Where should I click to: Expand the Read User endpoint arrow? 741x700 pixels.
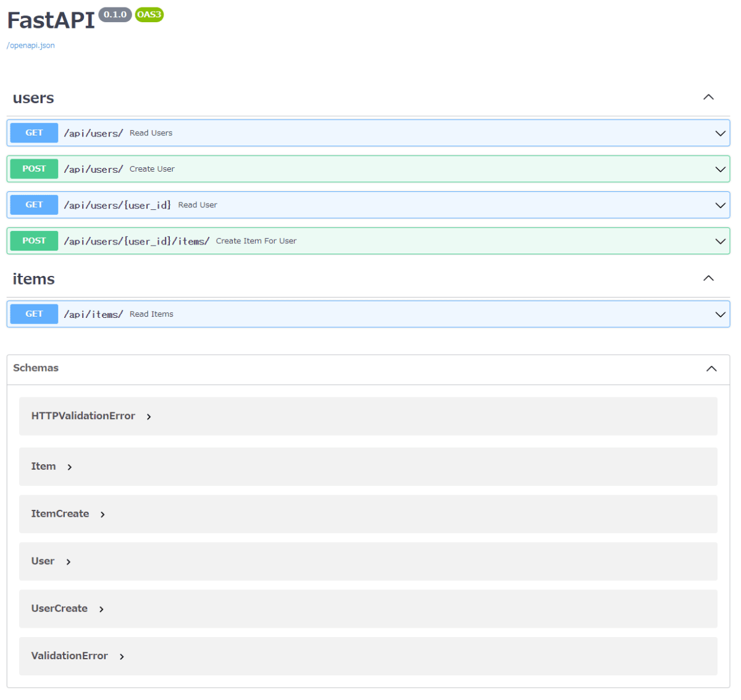[720, 206]
